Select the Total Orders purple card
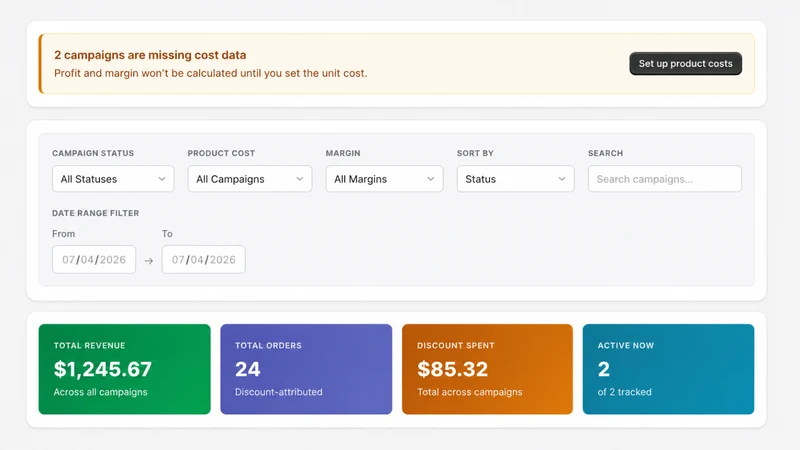This screenshot has height=450, width=800. tap(306, 369)
